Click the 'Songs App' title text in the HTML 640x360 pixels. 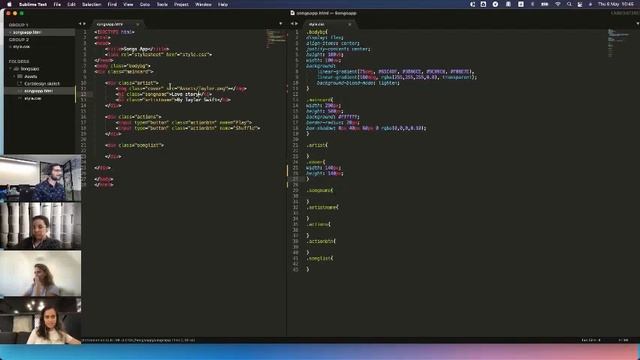coord(137,49)
